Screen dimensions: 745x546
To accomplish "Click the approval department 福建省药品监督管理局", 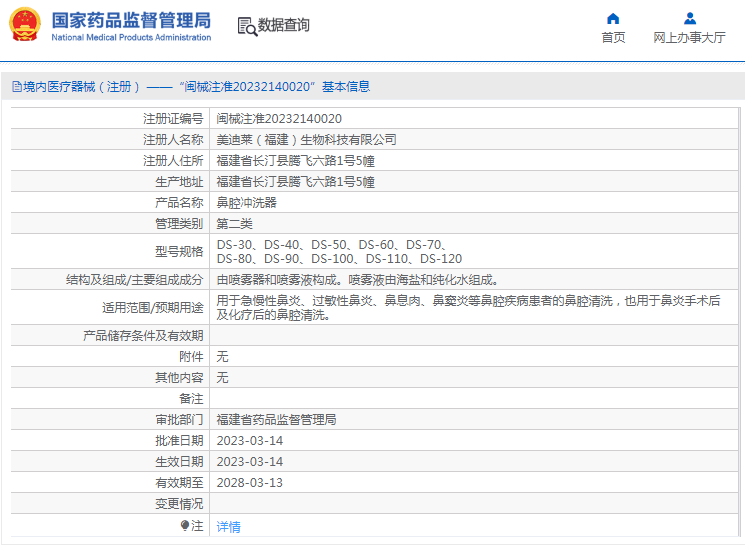I will [276, 420].
